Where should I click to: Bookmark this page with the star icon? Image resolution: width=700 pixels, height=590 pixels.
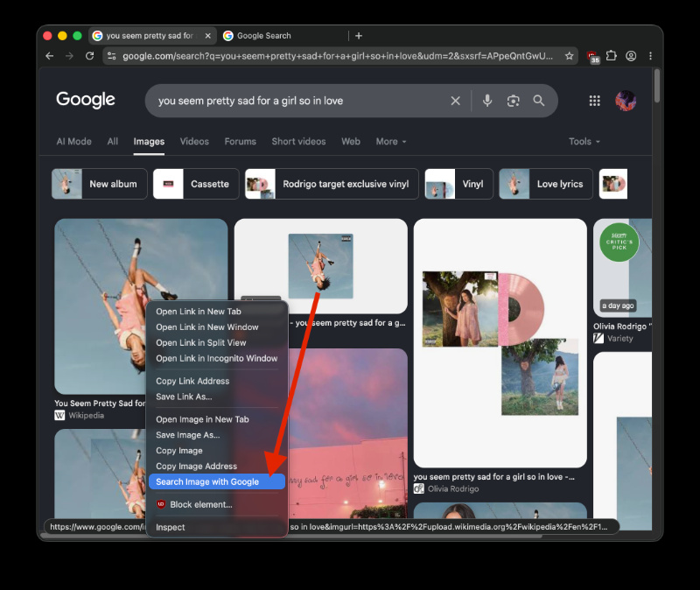569,56
